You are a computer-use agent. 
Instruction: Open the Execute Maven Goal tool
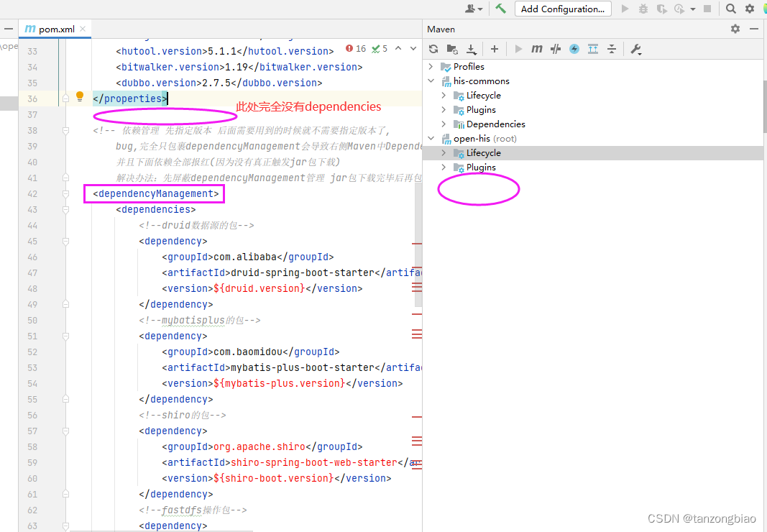click(537, 49)
